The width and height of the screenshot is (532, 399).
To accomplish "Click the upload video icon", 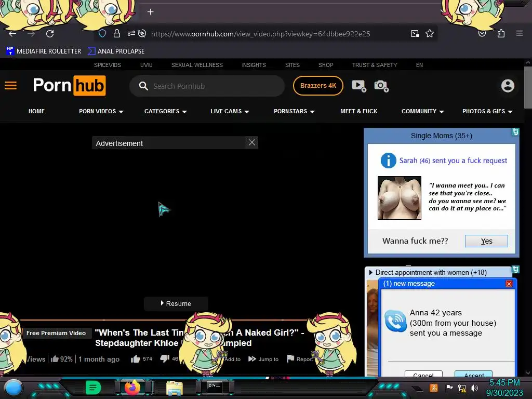I will [359, 86].
